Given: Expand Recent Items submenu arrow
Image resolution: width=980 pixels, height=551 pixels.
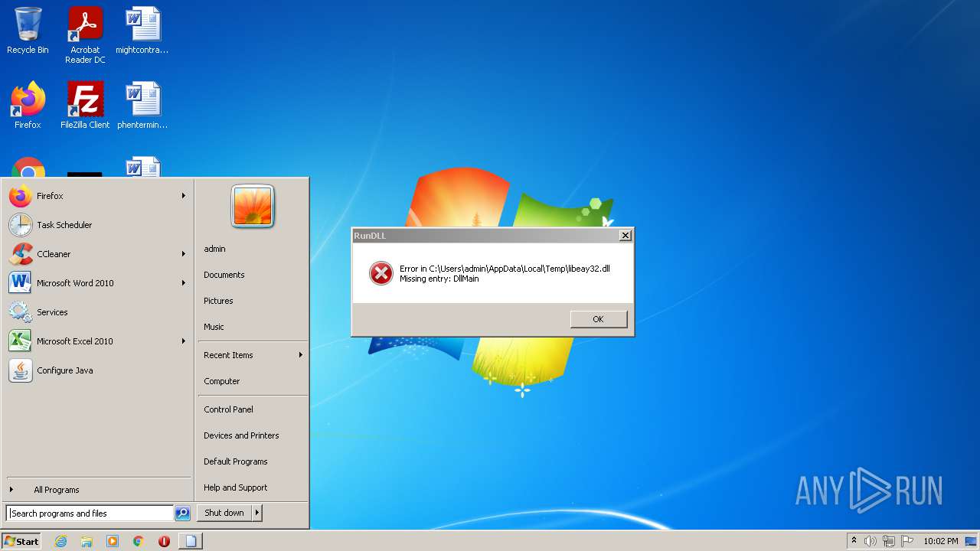Looking at the screenshot, I should (301, 355).
